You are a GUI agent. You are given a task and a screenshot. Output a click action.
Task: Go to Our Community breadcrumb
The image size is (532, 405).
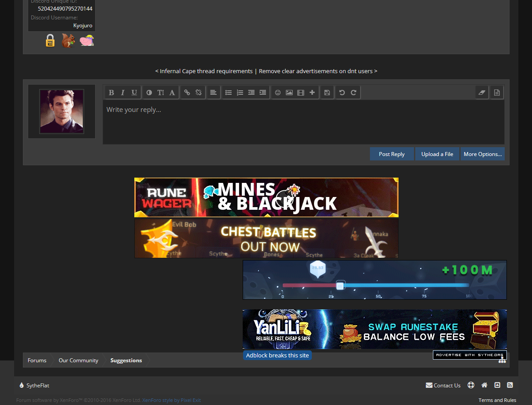pyautogui.click(x=78, y=360)
